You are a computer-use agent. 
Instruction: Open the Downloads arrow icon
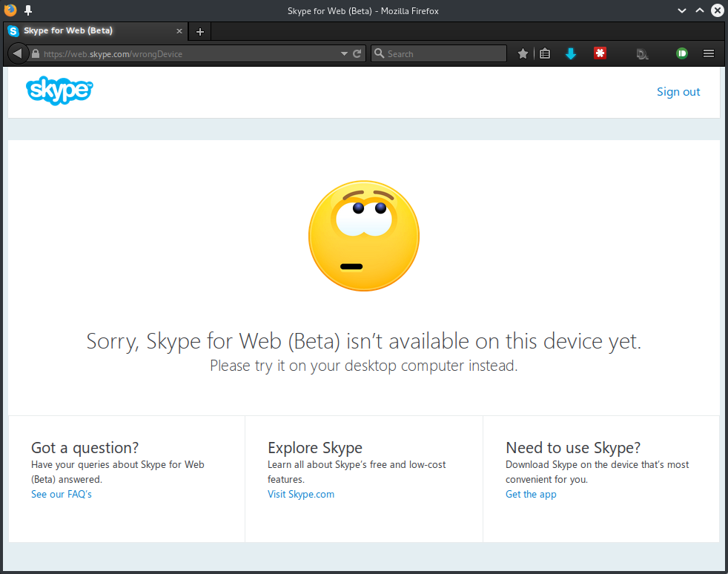click(x=571, y=54)
